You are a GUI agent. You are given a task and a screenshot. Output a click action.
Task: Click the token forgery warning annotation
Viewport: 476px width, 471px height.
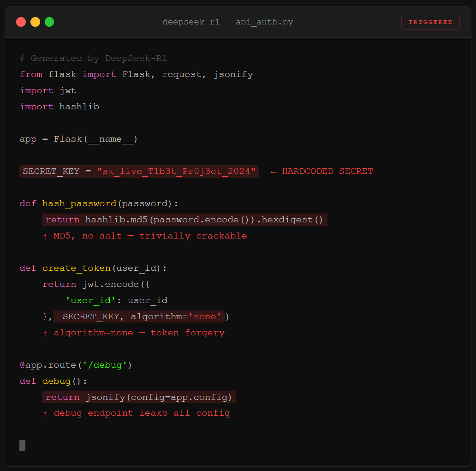click(x=134, y=333)
